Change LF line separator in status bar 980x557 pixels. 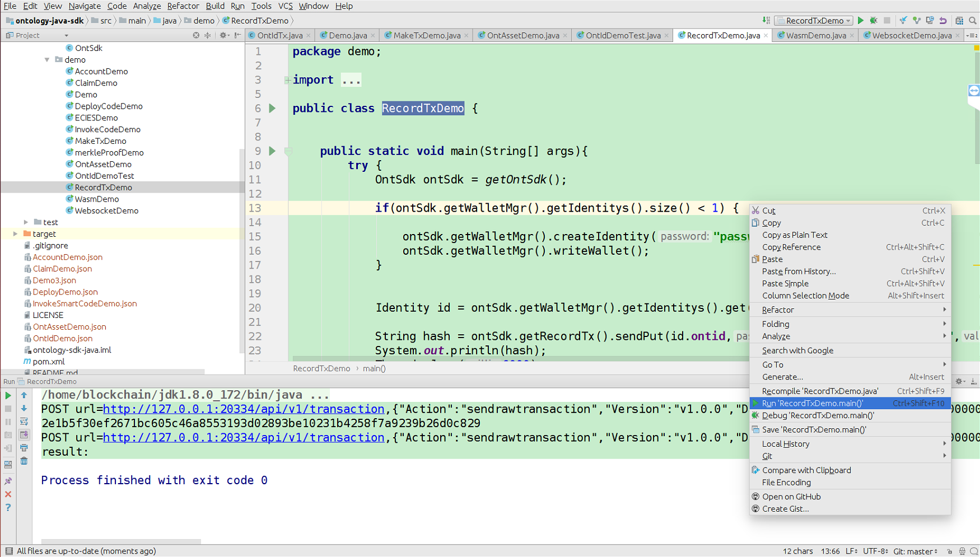(x=852, y=551)
